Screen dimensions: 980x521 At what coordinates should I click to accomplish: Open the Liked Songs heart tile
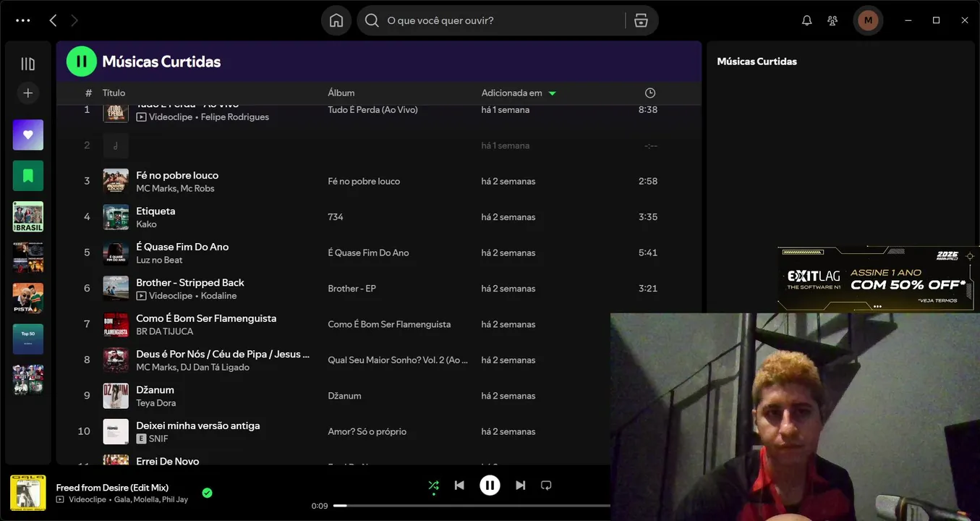pyautogui.click(x=28, y=135)
